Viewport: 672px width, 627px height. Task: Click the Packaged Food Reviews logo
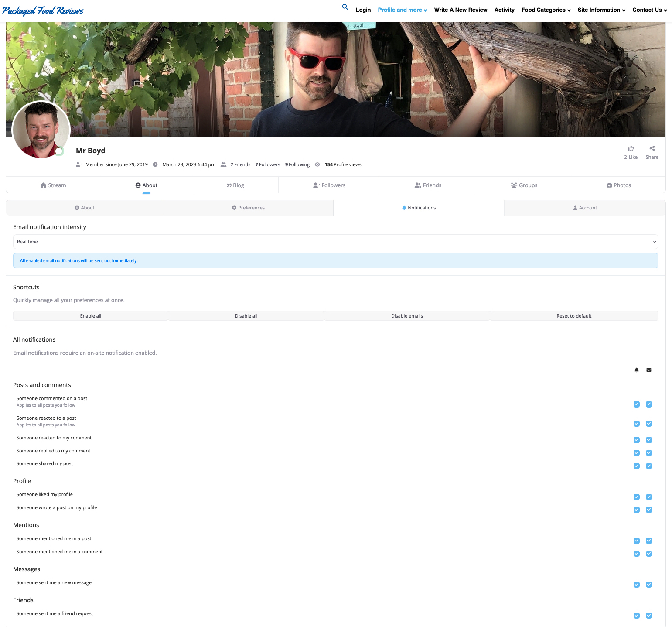point(43,10)
